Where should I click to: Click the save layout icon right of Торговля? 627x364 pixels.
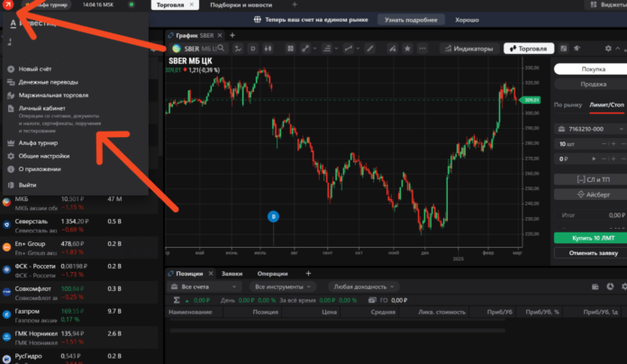pos(563,49)
